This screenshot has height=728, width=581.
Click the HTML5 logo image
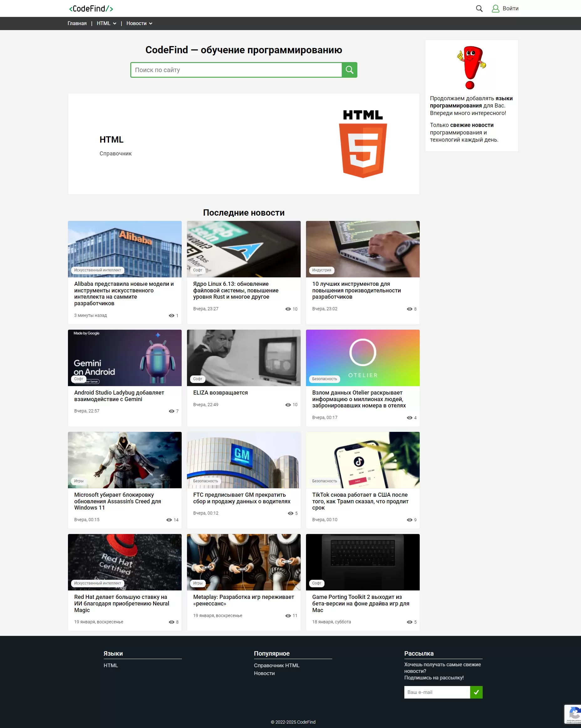pyautogui.click(x=363, y=144)
